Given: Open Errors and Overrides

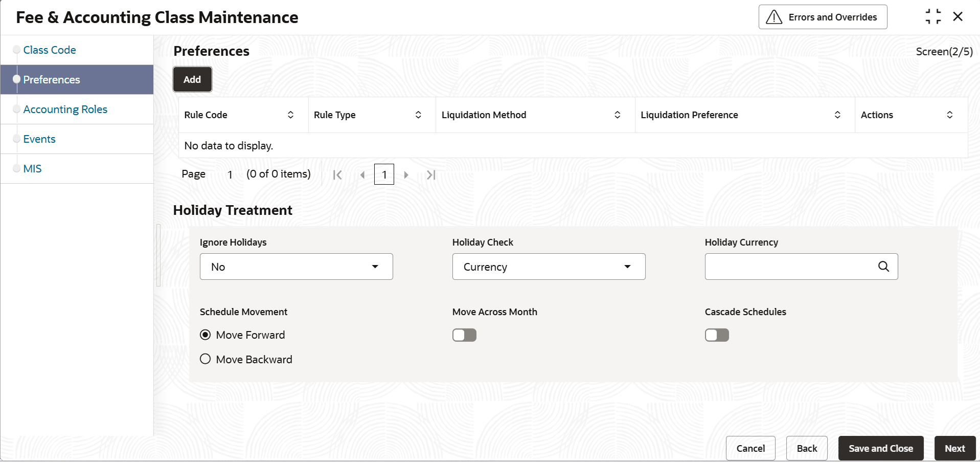Looking at the screenshot, I should coord(823,17).
